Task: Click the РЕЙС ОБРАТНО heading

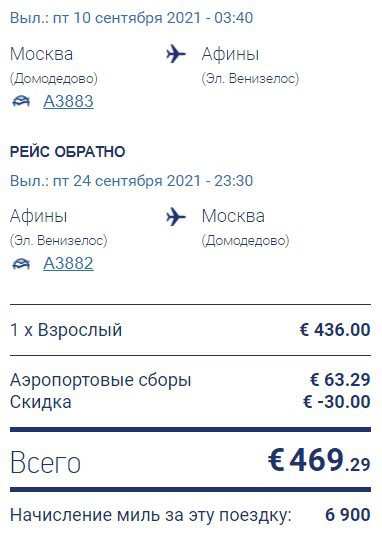Action: (x=67, y=152)
